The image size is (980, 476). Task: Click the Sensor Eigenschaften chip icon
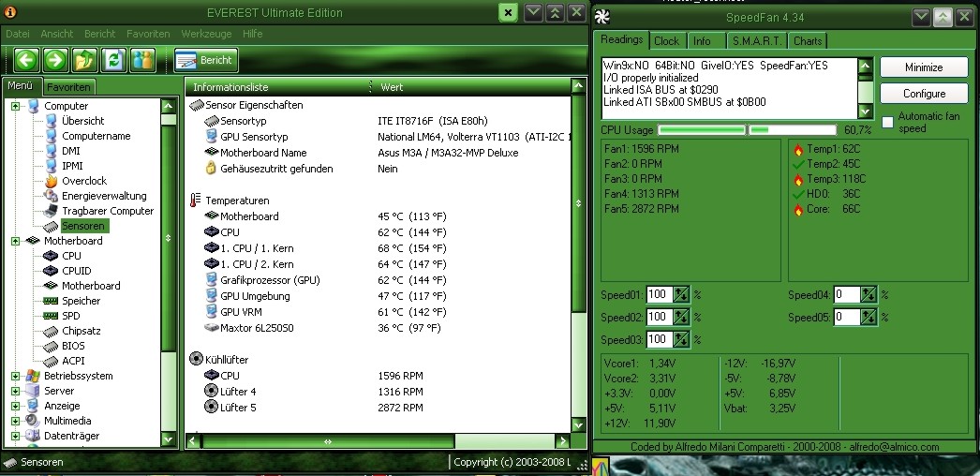[196, 105]
